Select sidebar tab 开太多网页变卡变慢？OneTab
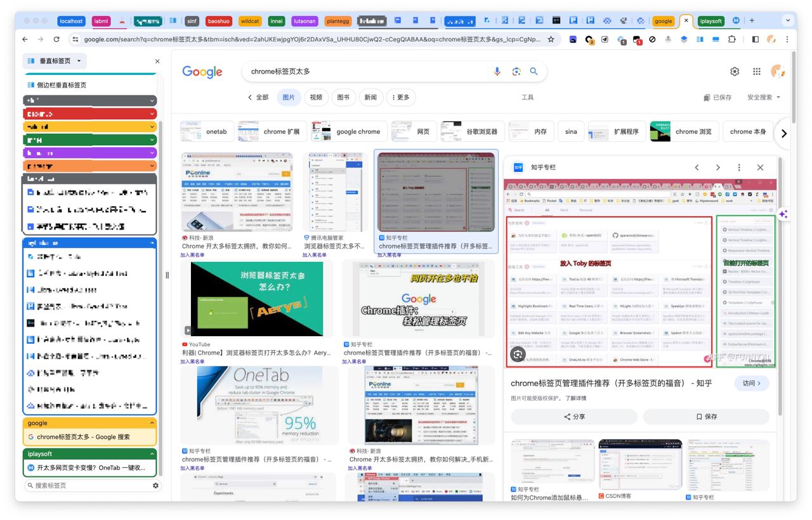 coord(89,468)
